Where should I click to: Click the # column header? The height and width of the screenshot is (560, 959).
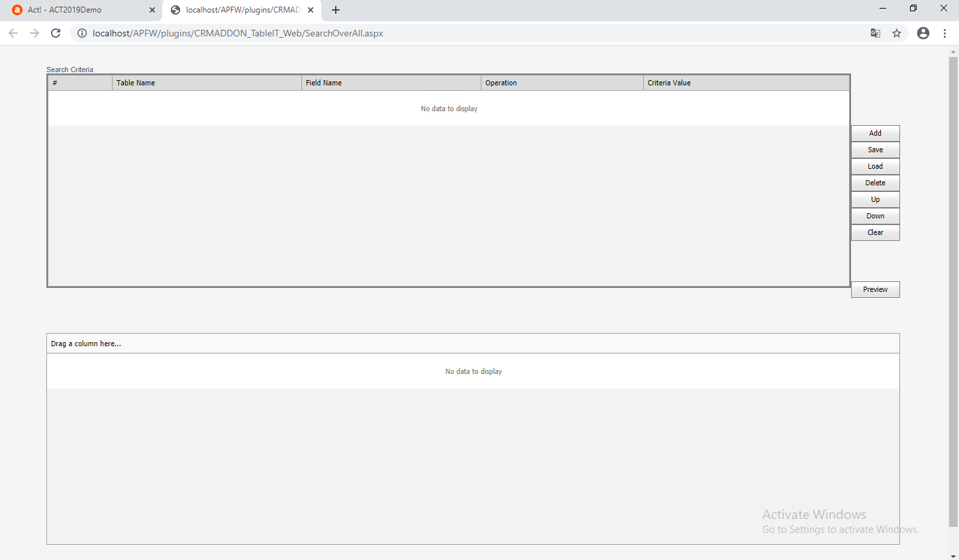[x=80, y=83]
